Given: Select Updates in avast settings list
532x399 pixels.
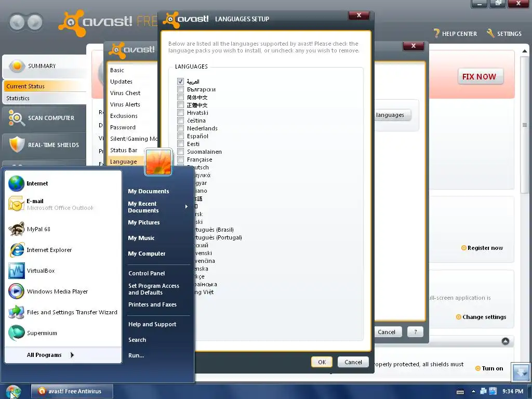Looking at the screenshot, I should click(x=121, y=82).
